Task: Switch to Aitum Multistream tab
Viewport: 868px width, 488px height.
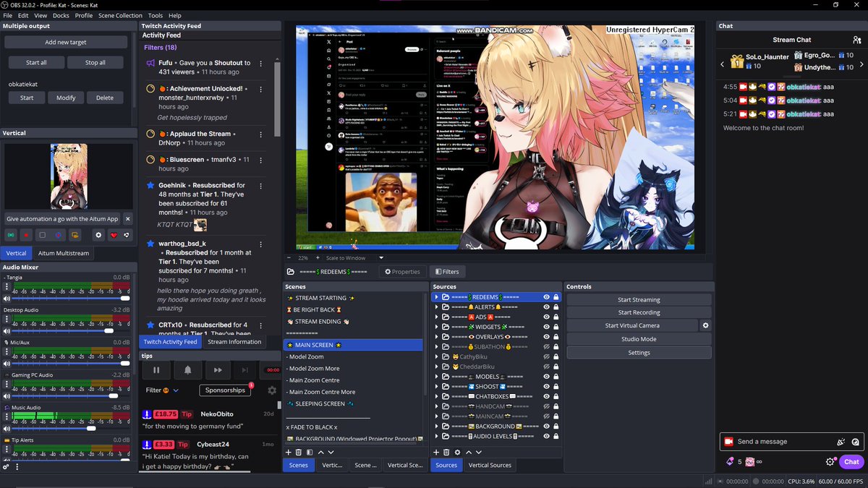Action: coord(64,254)
